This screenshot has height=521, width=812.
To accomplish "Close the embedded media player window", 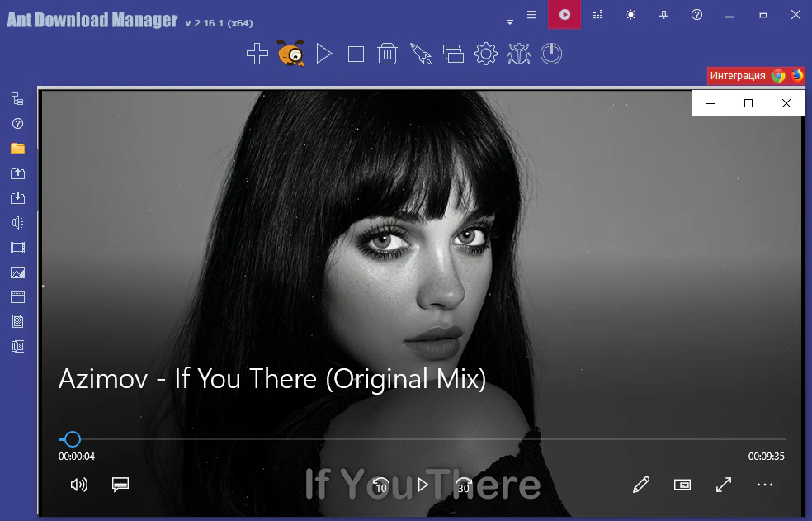I will [786, 103].
